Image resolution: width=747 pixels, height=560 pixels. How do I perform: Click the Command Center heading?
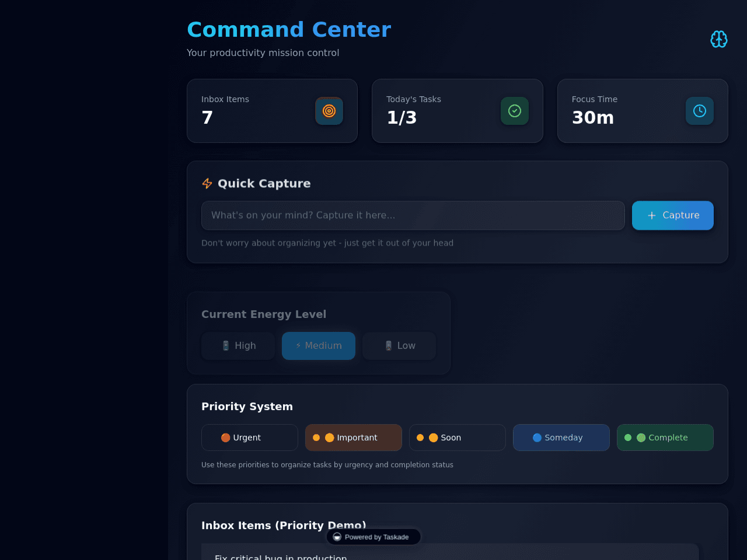click(x=289, y=30)
